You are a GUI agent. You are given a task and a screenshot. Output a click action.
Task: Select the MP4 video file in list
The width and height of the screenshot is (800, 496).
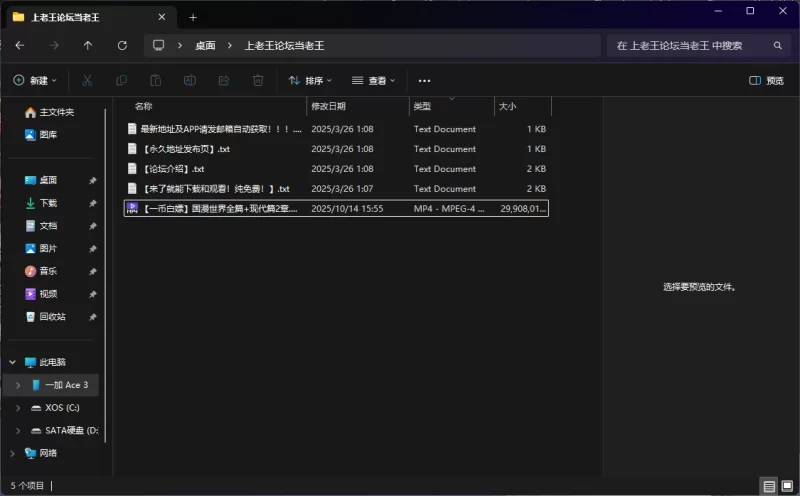pyautogui.click(x=220, y=208)
